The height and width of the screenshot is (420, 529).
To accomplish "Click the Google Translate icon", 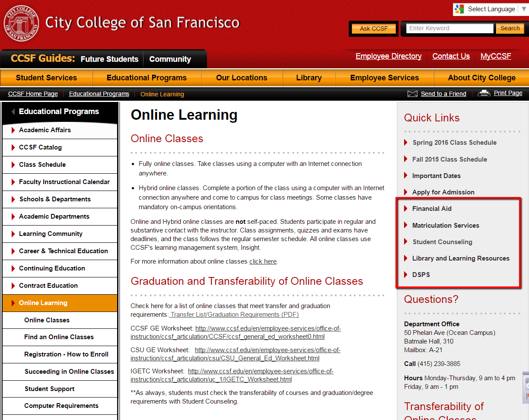I will pos(459,9).
